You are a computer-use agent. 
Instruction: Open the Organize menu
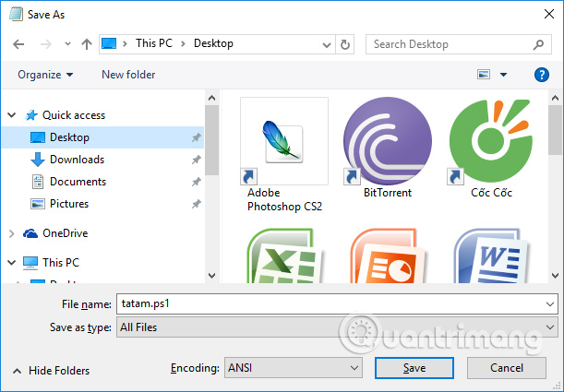pos(45,75)
